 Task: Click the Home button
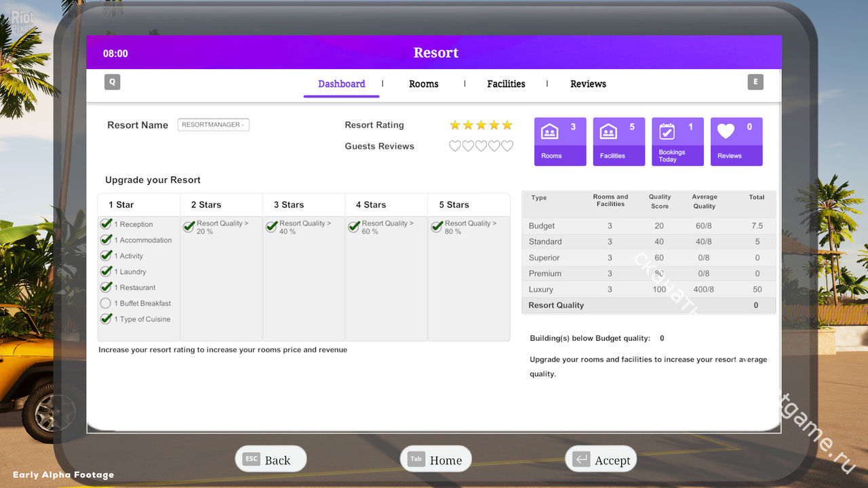click(x=435, y=460)
